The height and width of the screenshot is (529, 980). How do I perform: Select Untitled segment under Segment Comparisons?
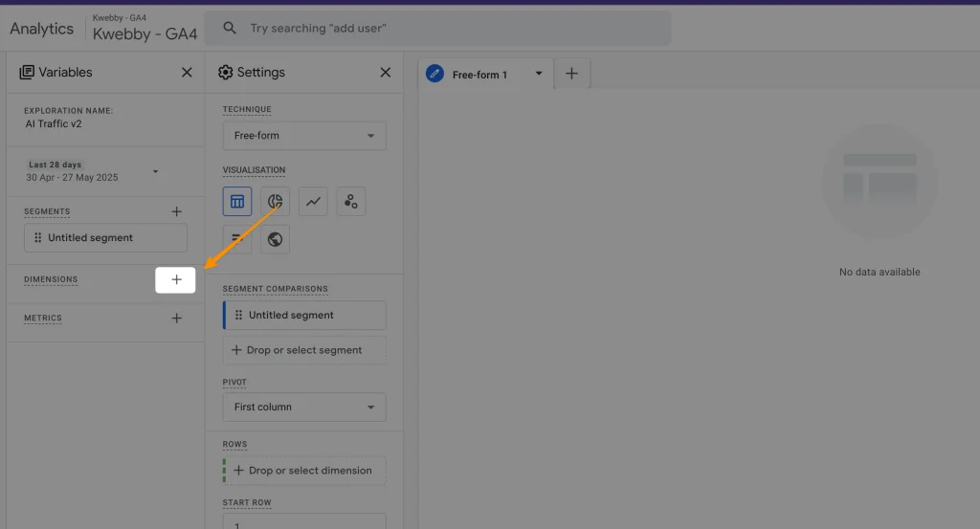coord(304,316)
